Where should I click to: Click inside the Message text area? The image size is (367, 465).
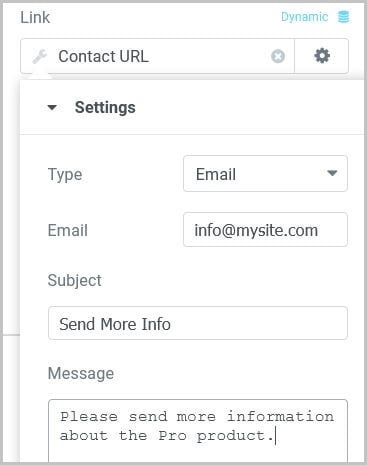point(198,430)
